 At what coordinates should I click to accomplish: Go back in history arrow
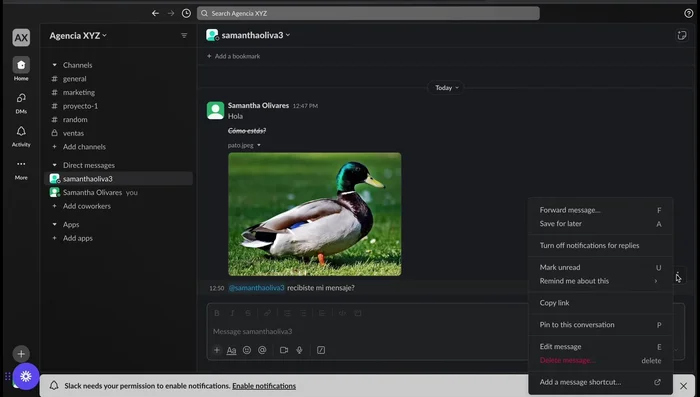click(x=155, y=13)
